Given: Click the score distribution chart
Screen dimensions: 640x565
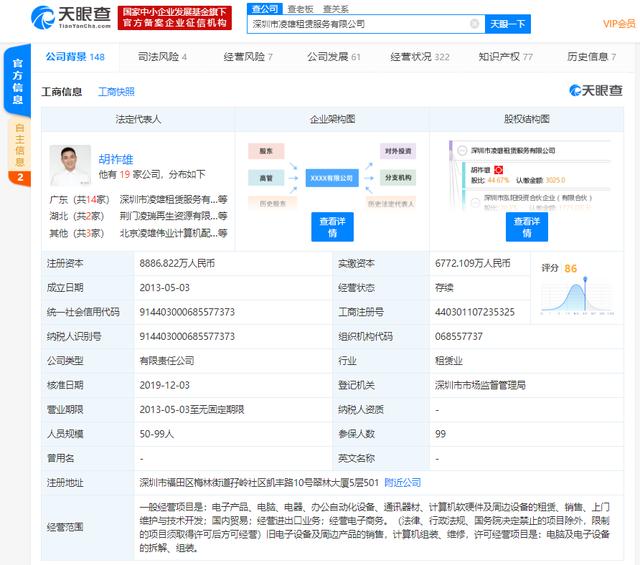Looking at the screenshot, I should coord(577,296).
